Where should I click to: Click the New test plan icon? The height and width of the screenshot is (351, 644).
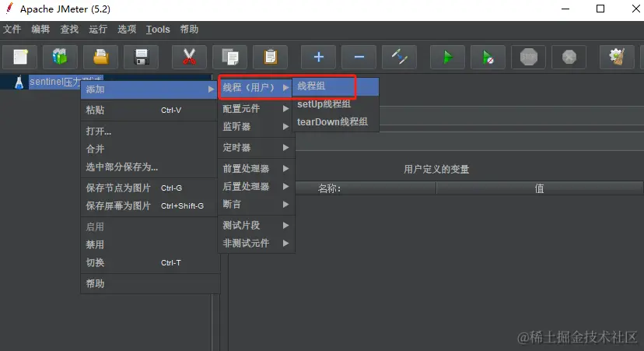pyautogui.click(x=19, y=57)
